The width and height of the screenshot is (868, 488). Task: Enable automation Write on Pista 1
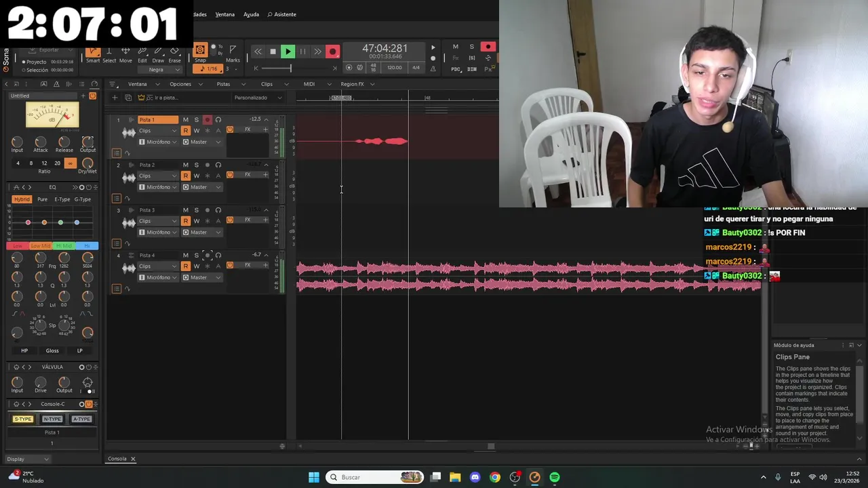pos(197,131)
